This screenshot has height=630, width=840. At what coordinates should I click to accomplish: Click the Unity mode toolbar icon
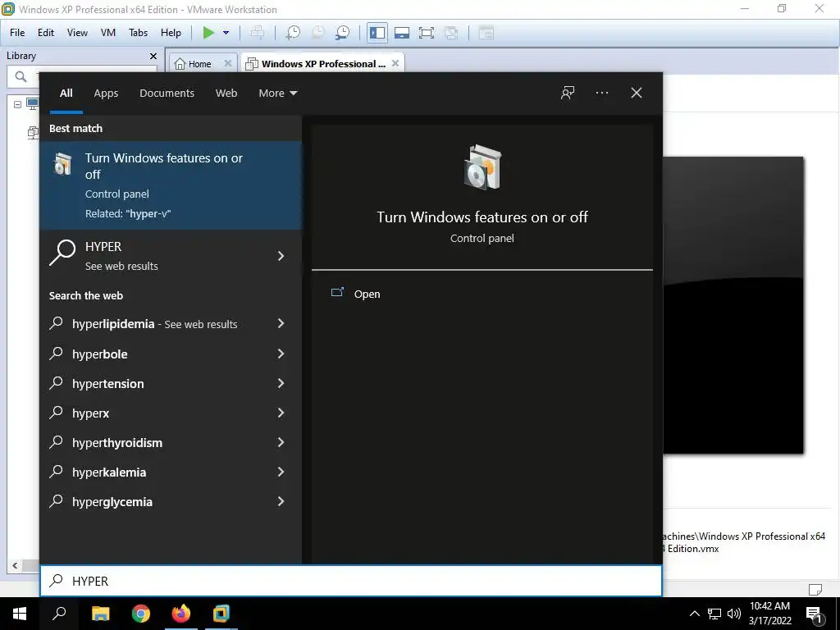[x=451, y=33]
